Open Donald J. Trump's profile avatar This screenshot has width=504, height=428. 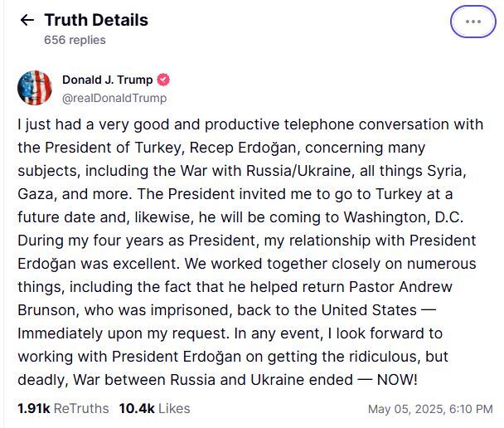[35, 88]
